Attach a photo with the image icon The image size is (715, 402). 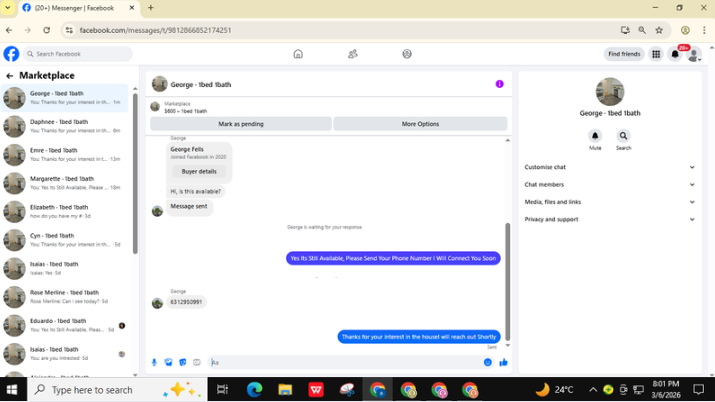(x=168, y=362)
